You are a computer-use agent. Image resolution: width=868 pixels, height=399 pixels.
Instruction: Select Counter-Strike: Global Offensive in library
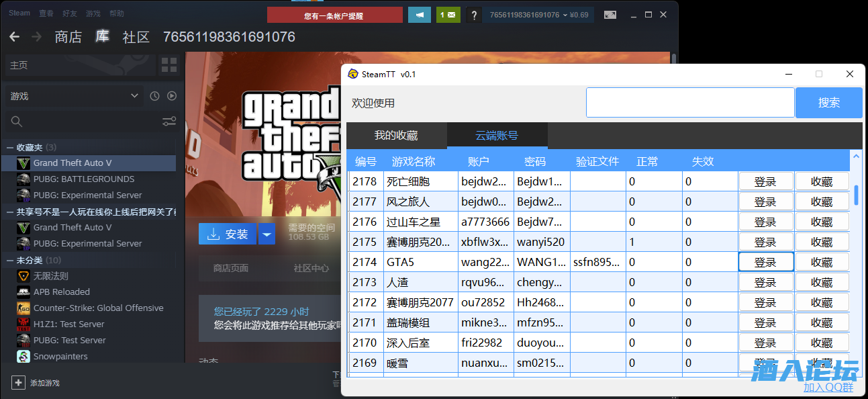pos(98,308)
